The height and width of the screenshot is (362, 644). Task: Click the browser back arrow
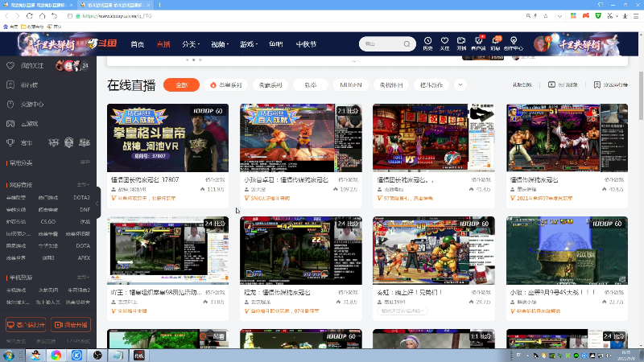(x=7, y=16)
